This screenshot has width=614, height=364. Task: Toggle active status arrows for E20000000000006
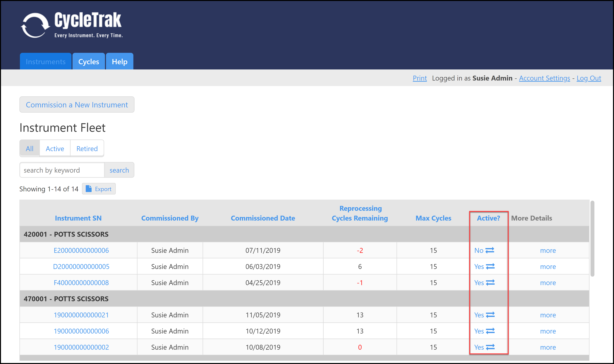coord(490,250)
